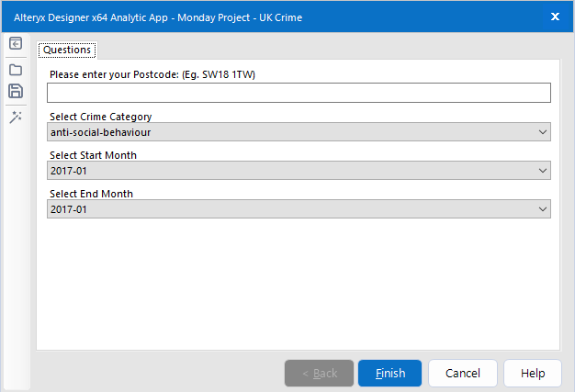575x392 pixels.
Task: Click the Postcode text input field
Action: pyautogui.click(x=299, y=93)
